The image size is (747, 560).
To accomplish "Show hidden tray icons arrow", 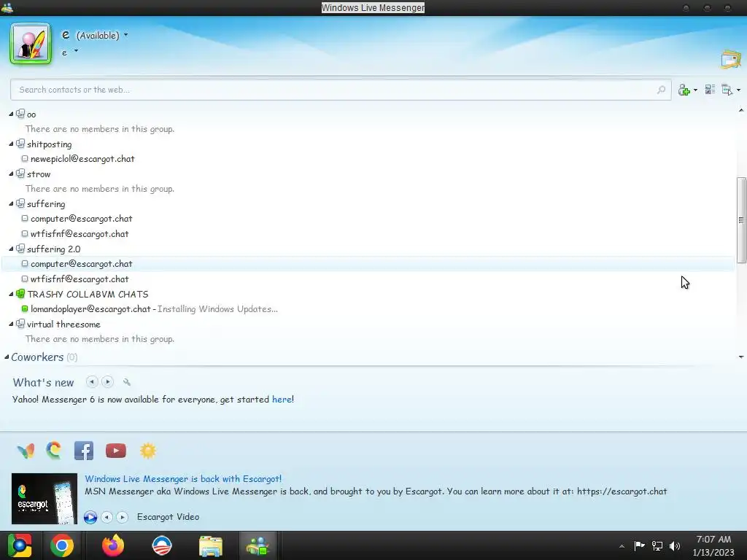I will tap(622, 545).
